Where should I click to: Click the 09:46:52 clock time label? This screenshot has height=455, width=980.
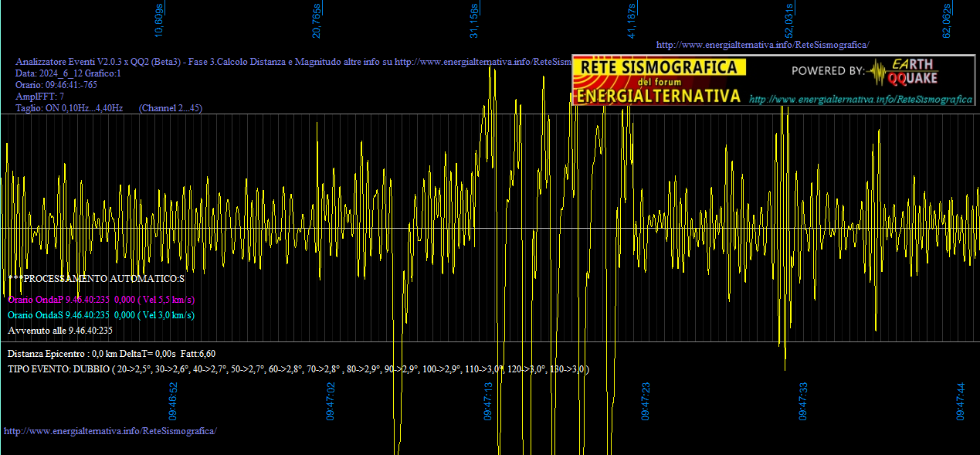[174, 400]
